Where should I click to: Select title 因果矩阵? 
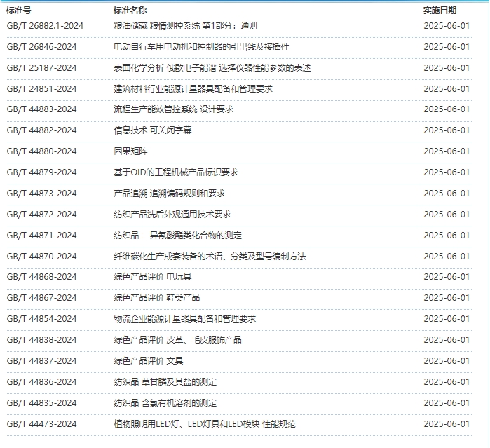coord(130,151)
